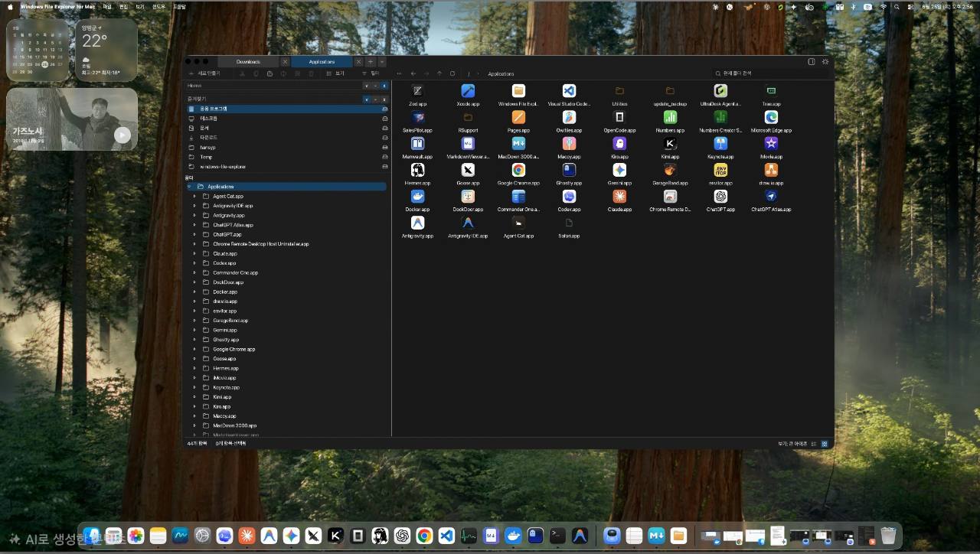Select the Docker.app icon in grid
Image resolution: width=980 pixels, height=554 pixels.
pos(417,196)
